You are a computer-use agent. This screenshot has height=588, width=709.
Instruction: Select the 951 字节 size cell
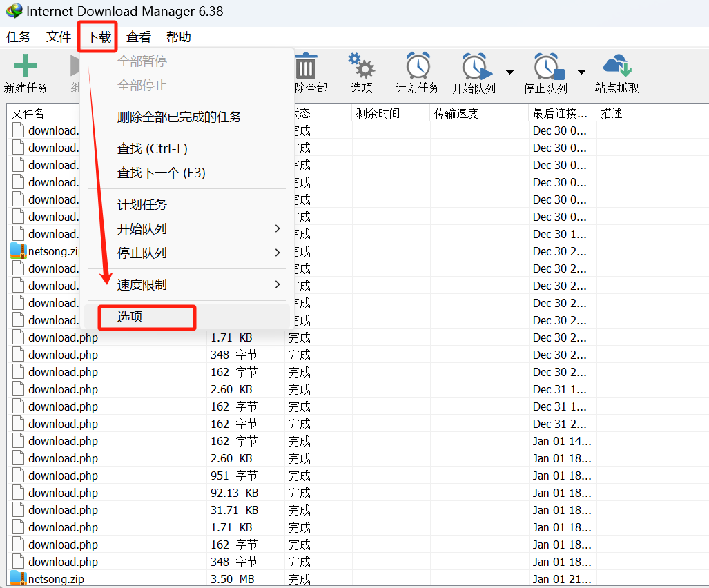[x=234, y=476]
